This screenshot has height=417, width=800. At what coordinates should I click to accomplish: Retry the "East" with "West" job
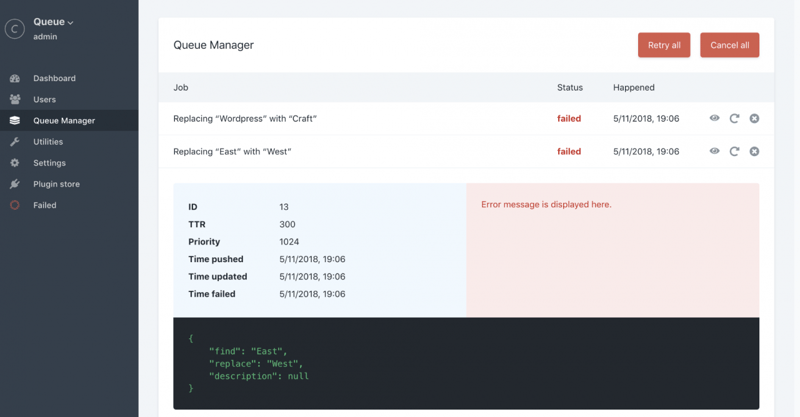click(x=734, y=151)
